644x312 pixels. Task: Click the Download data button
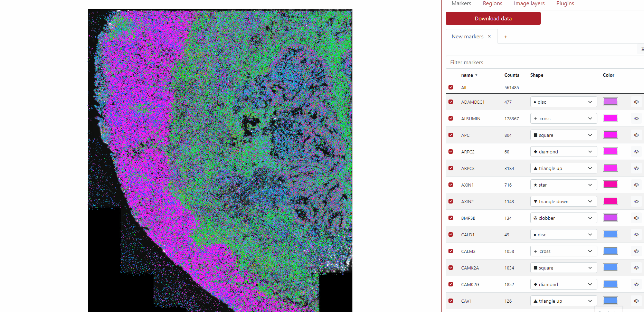pyautogui.click(x=493, y=18)
